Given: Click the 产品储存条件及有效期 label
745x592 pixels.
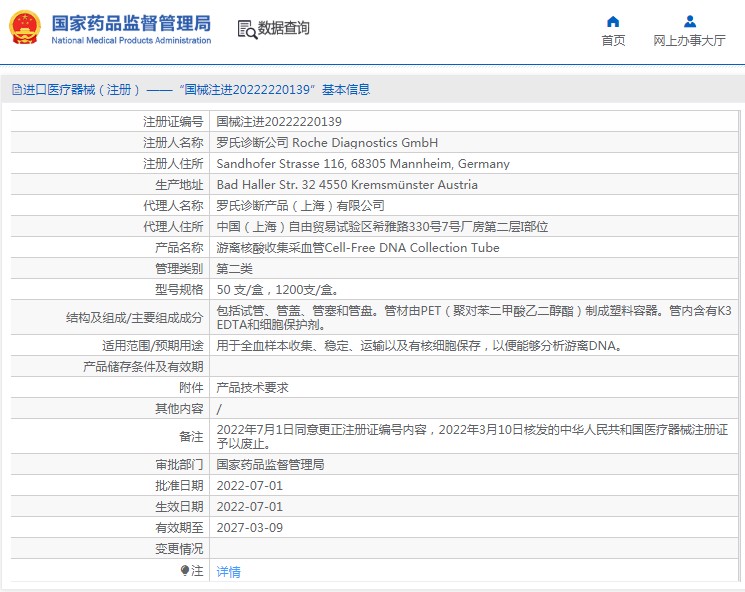Looking at the screenshot, I should click(143, 366).
